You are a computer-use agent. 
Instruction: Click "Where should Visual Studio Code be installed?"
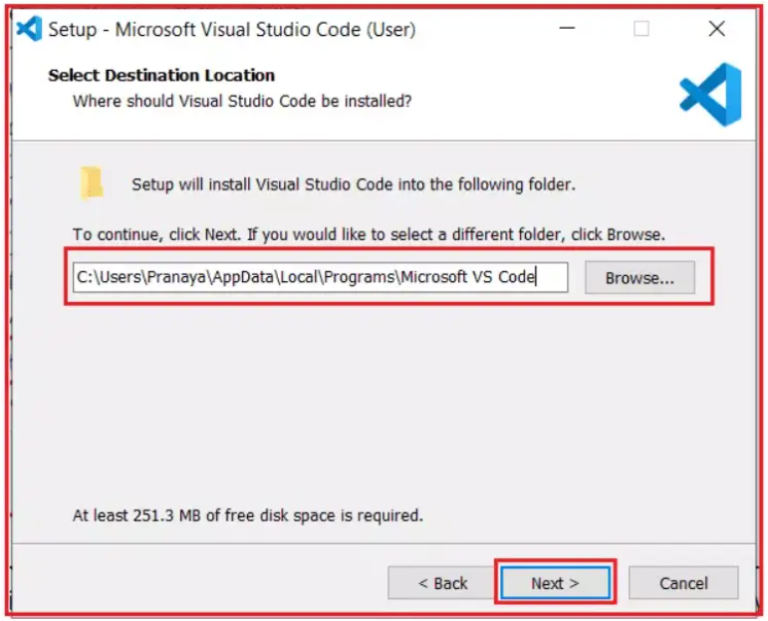point(242,101)
